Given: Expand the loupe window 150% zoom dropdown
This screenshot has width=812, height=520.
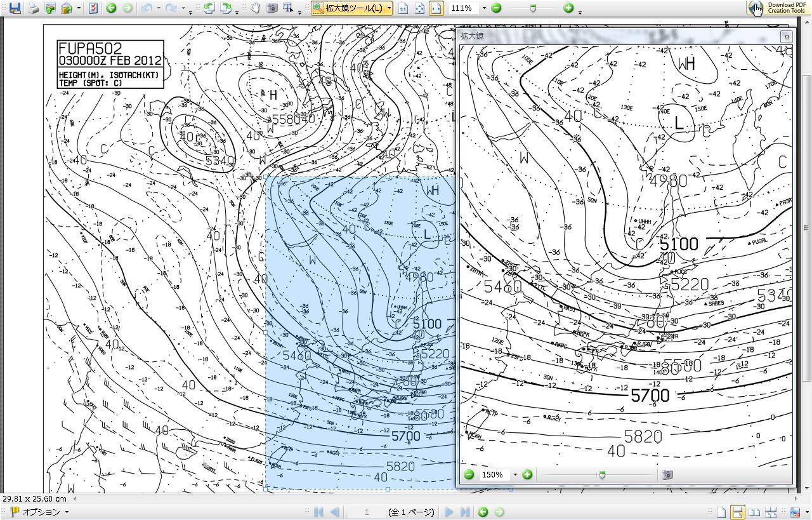Looking at the screenshot, I should coord(515,475).
